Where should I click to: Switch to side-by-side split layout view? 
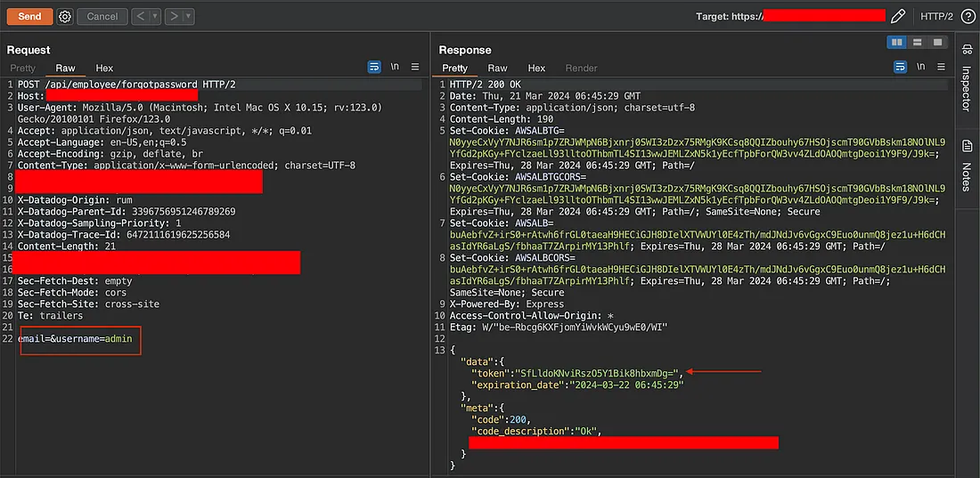click(x=898, y=42)
